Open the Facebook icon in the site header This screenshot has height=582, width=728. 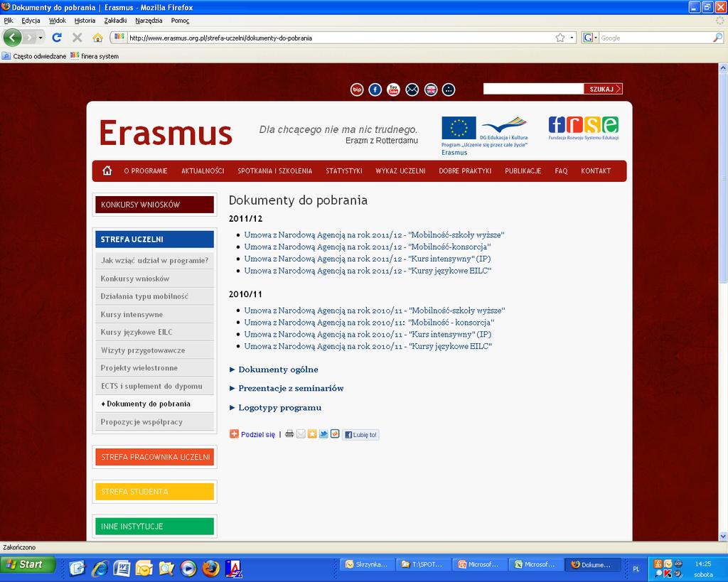pyautogui.click(x=375, y=90)
